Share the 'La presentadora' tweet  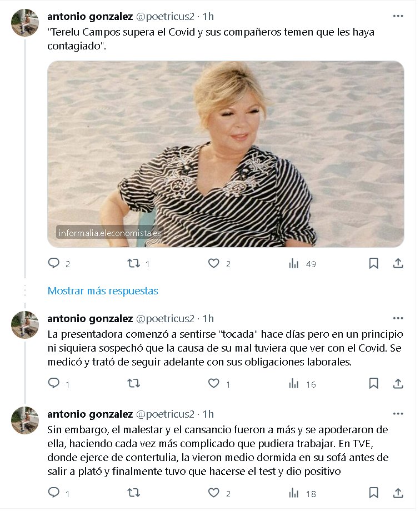pyautogui.click(x=398, y=383)
